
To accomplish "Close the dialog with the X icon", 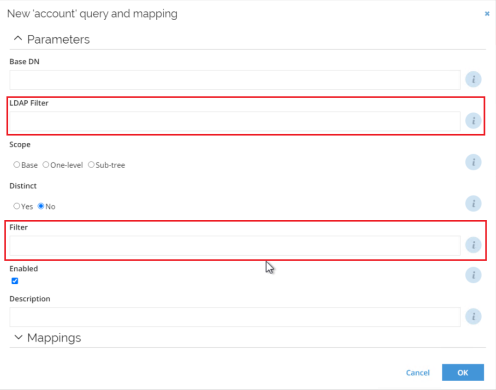I will 487,14.
